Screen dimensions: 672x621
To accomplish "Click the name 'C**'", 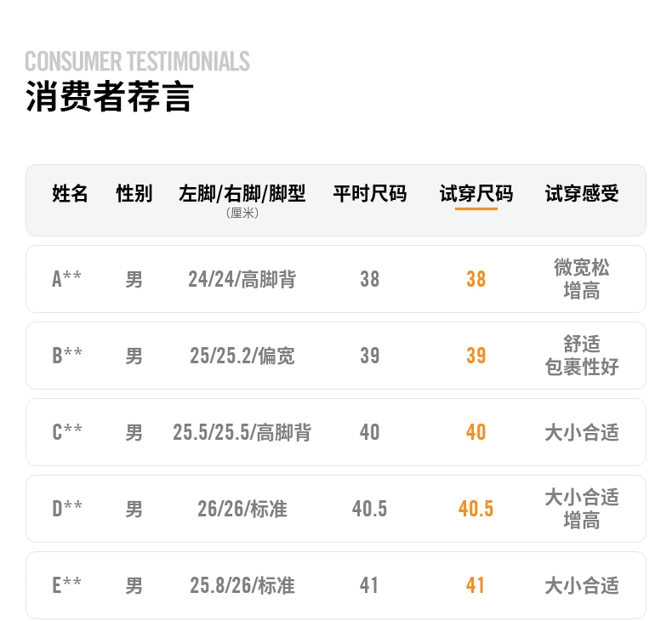I will [67, 432].
